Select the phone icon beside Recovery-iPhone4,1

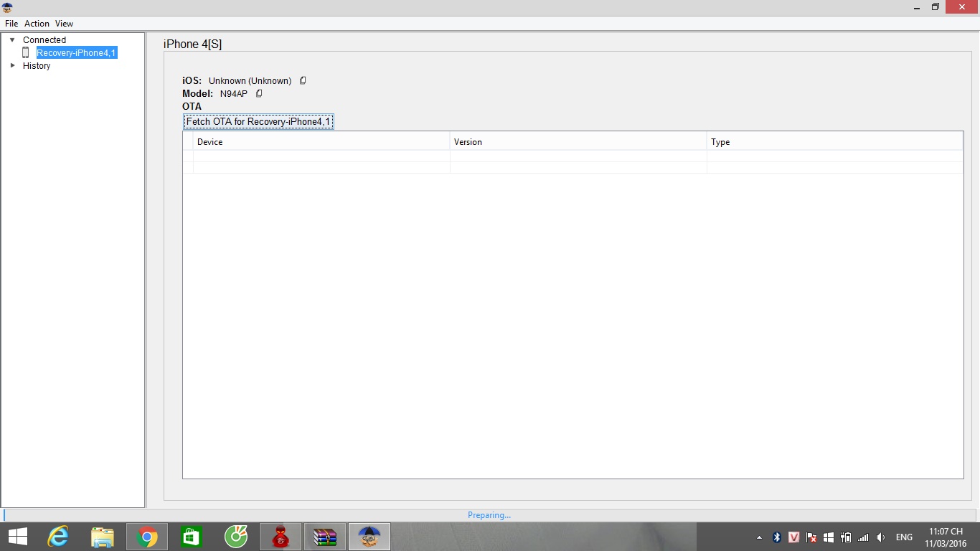coord(26,52)
